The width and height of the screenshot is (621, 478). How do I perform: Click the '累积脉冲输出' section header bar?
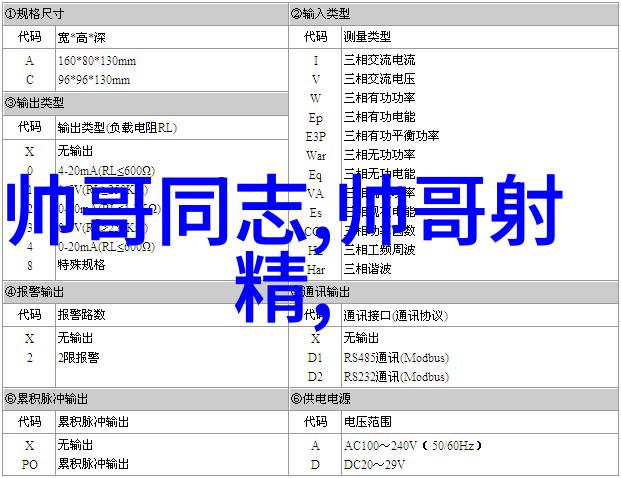click(145, 399)
